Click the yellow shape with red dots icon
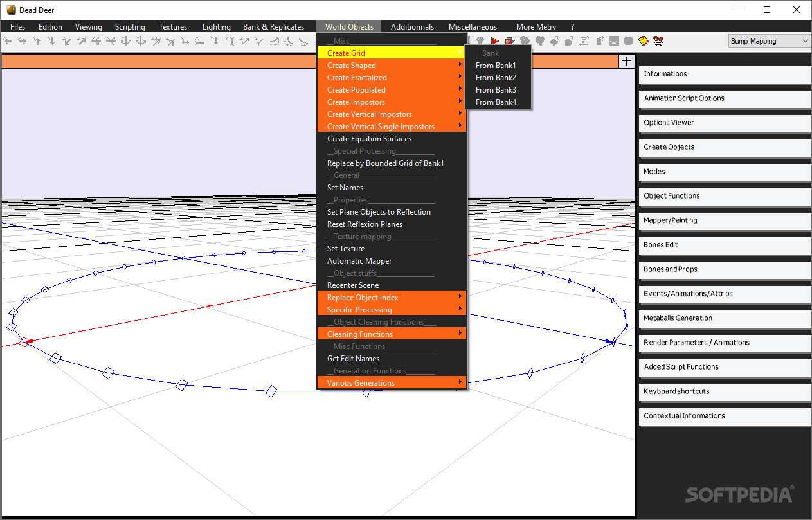This screenshot has height=520, width=812. [644, 40]
